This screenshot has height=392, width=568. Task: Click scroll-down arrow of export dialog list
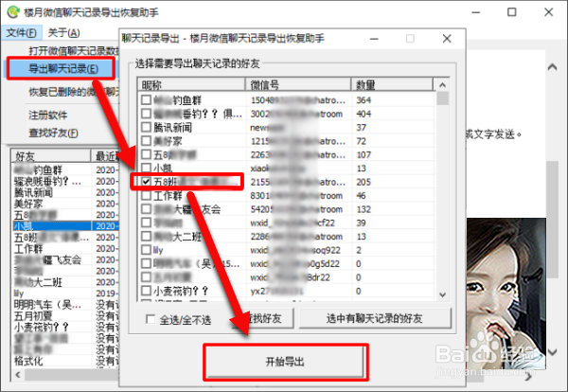pyautogui.click(x=442, y=294)
